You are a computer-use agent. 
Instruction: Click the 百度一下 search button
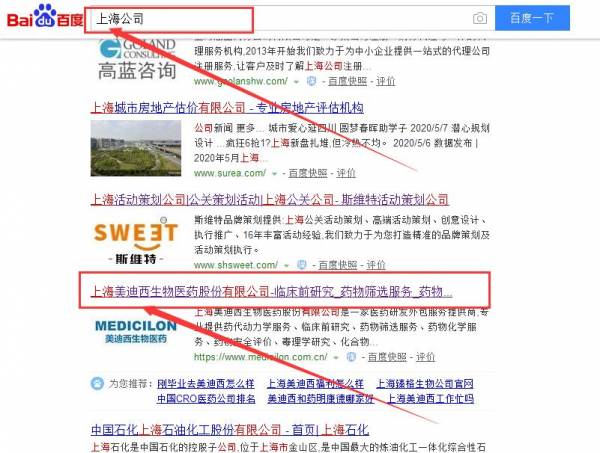[x=532, y=18]
